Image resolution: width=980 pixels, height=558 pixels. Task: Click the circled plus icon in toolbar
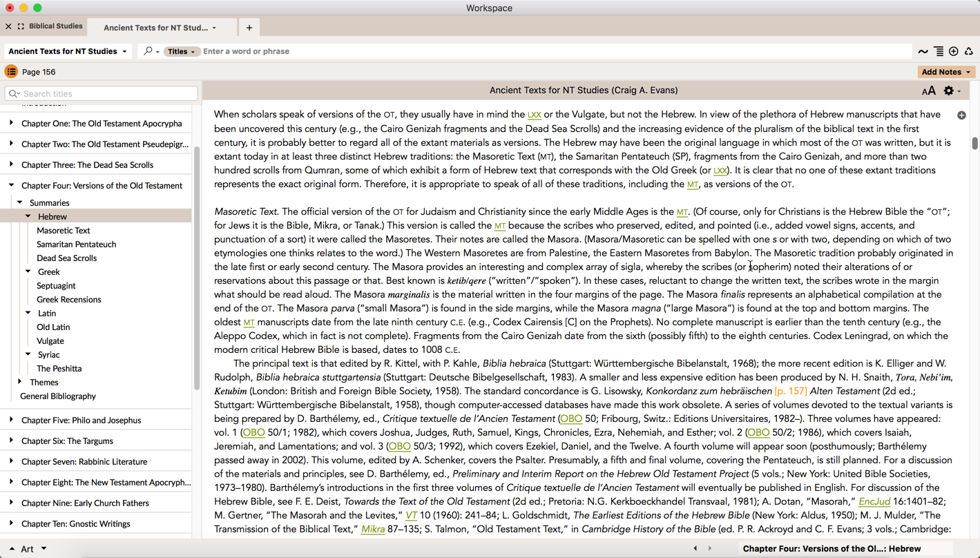[x=954, y=52]
